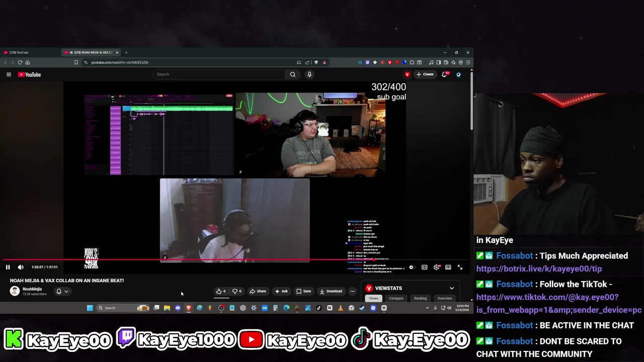Toggle closed captions on the player
644x362 pixels.
tap(424, 267)
